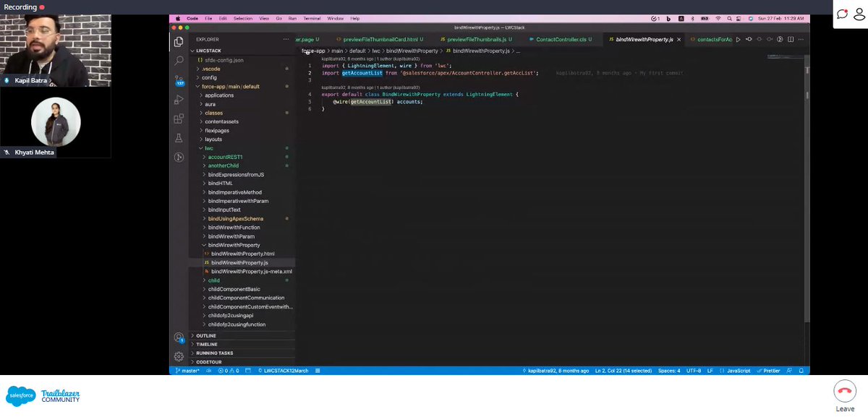868x417 pixels.
Task: Click the Run file play icon
Action: (738, 39)
